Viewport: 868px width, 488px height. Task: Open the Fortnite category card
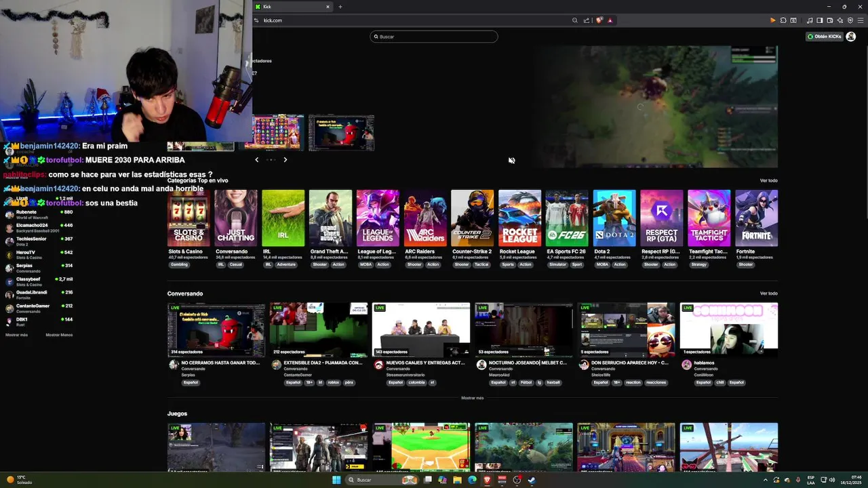756,218
